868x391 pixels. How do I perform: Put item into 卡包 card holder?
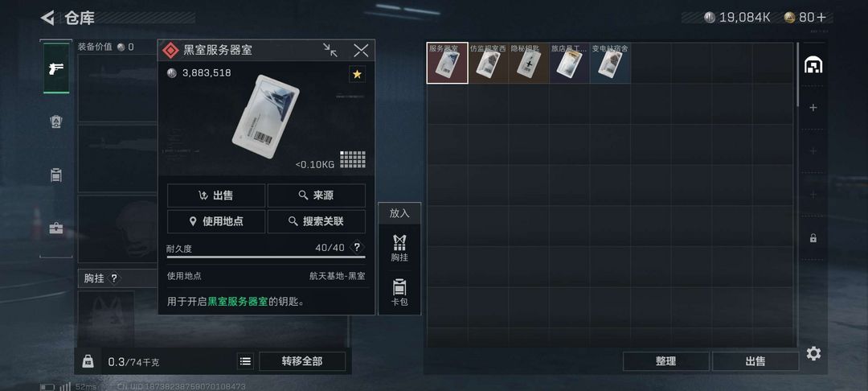coord(399,292)
